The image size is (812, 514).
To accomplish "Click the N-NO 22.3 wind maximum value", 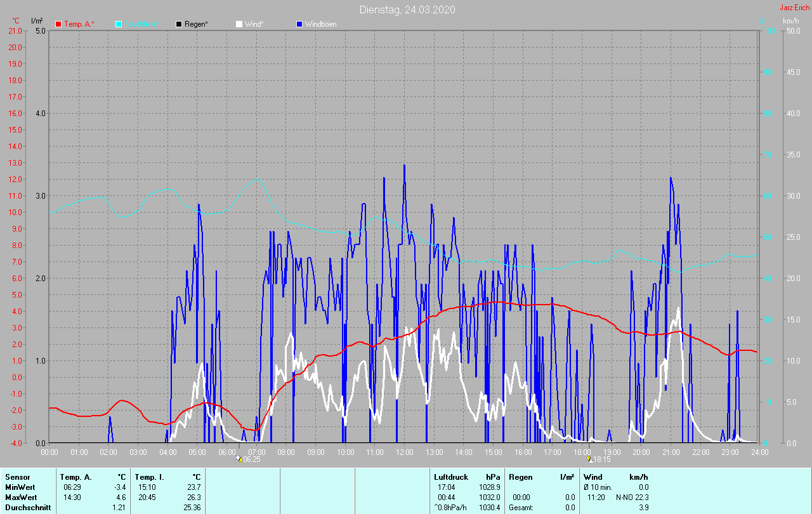I will point(632,498).
